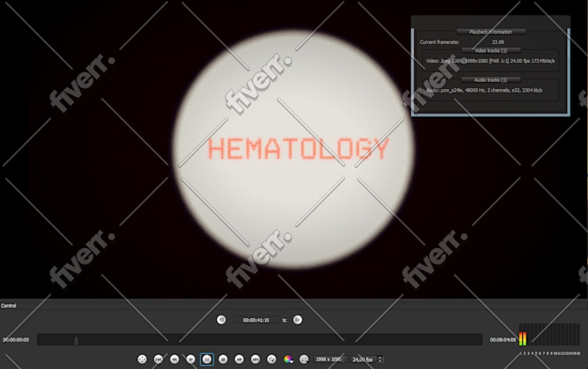Click the tc label next to the timecode
The height and width of the screenshot is (369, 588).
(284, 321)
